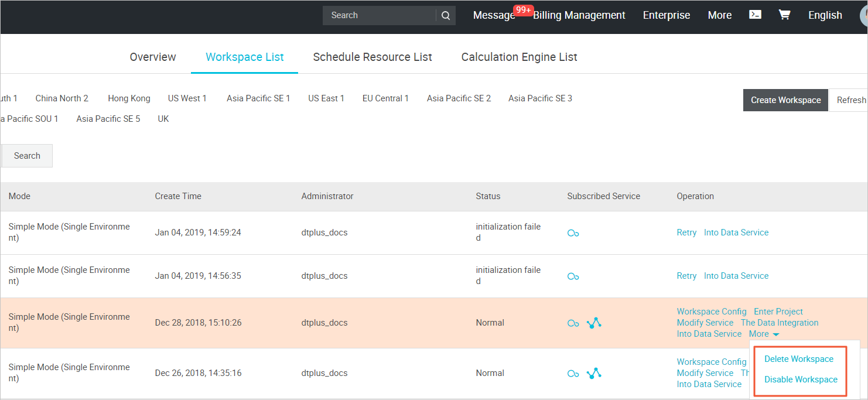Image resolution: width=868 pixels, height=400 pixels.
Task: Click cloud service icon in first failed row
Action: pyautogui.click(x=573, y=233)
